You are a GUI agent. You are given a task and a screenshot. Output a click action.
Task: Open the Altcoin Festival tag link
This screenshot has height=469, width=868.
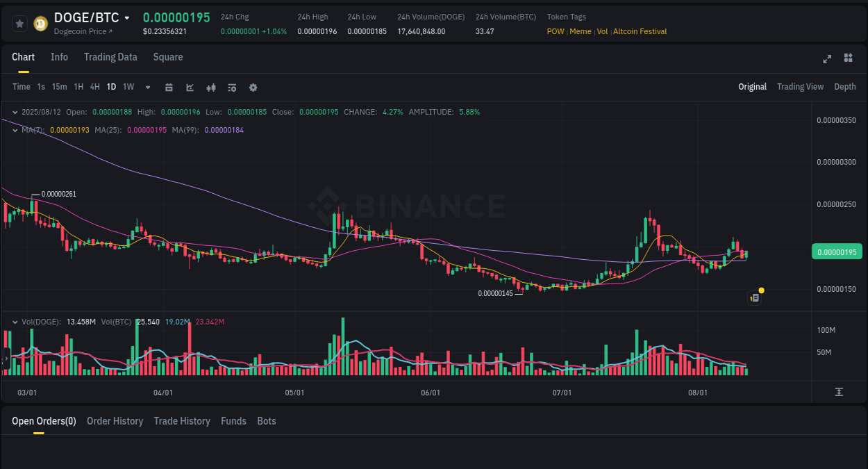click(640, 31)
